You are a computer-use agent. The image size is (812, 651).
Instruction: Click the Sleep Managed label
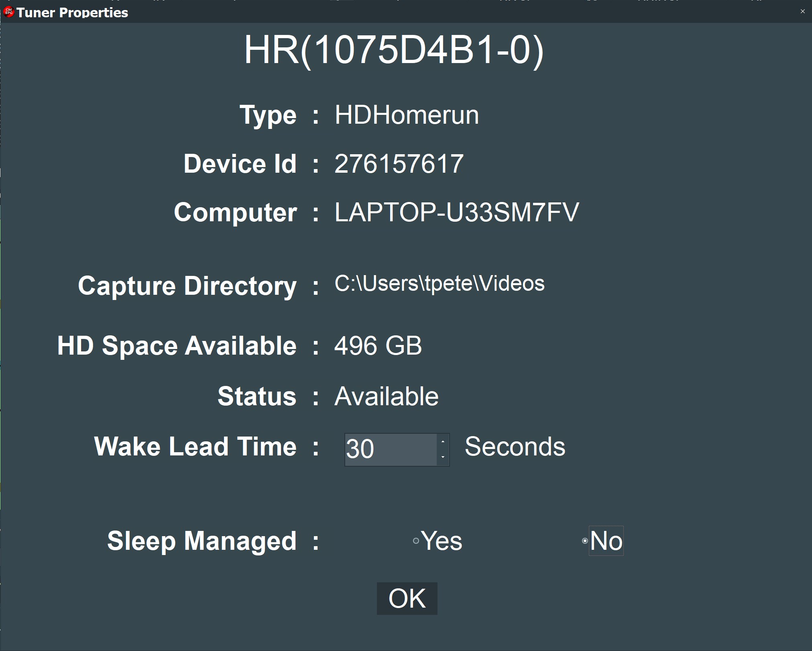point(201,541)
